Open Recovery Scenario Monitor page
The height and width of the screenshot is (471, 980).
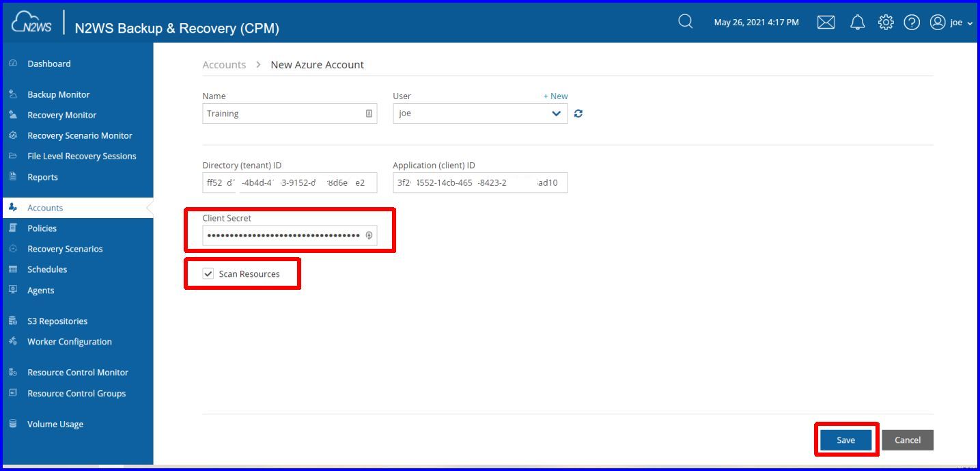80,135
